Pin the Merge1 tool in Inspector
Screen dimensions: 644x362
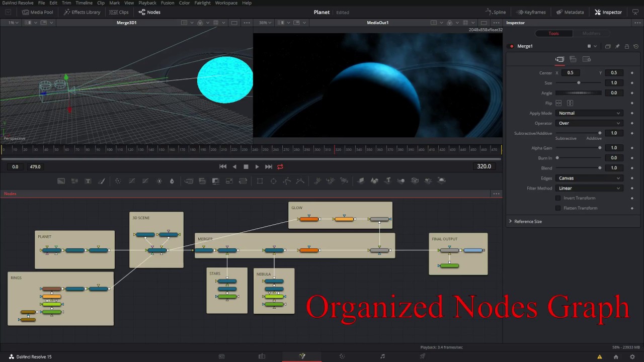tap(617, 46)
